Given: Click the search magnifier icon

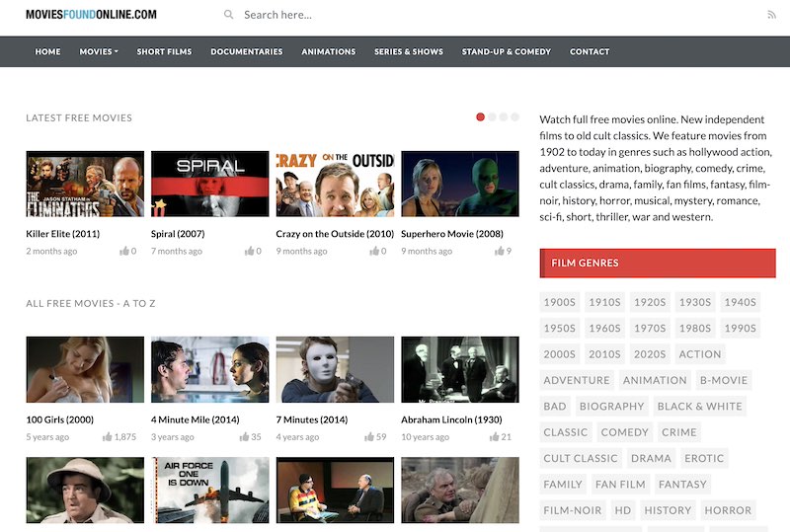Looking at the screenshot, I should [x=228, y=15].
